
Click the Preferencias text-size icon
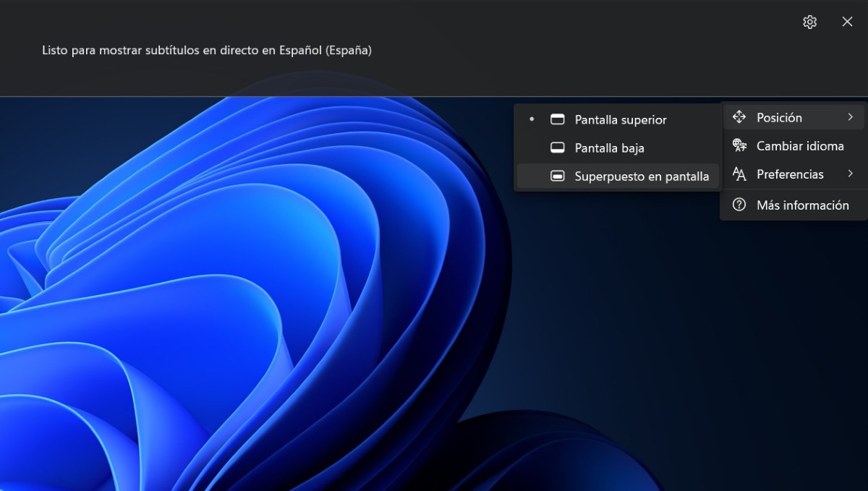point(739,174)
